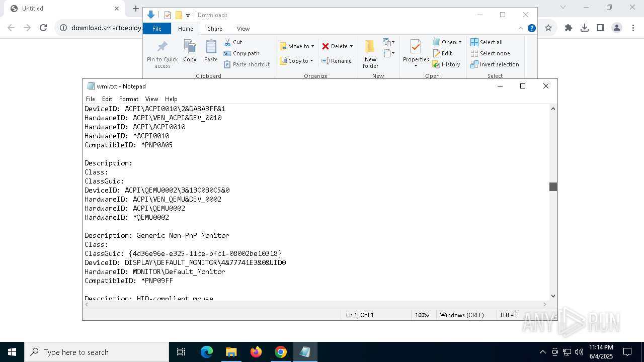Open the Move to dropdown
Viewport: 644px width, 362px height.
click(297, 46)
